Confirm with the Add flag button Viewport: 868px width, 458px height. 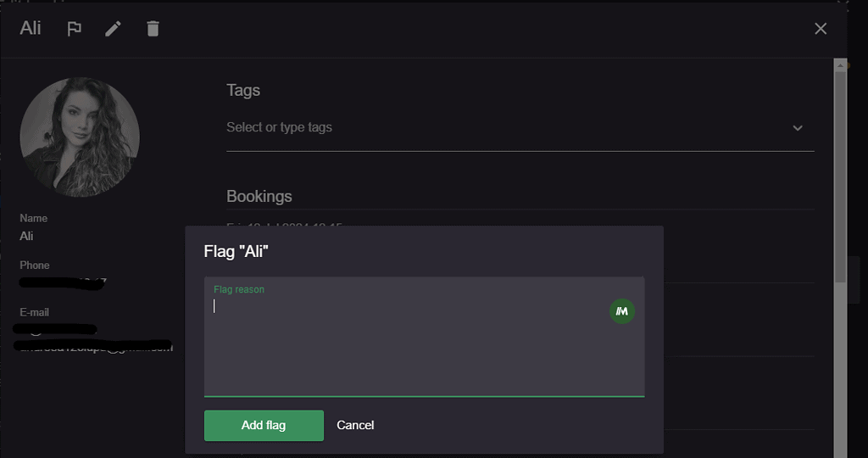pos(264,425)
